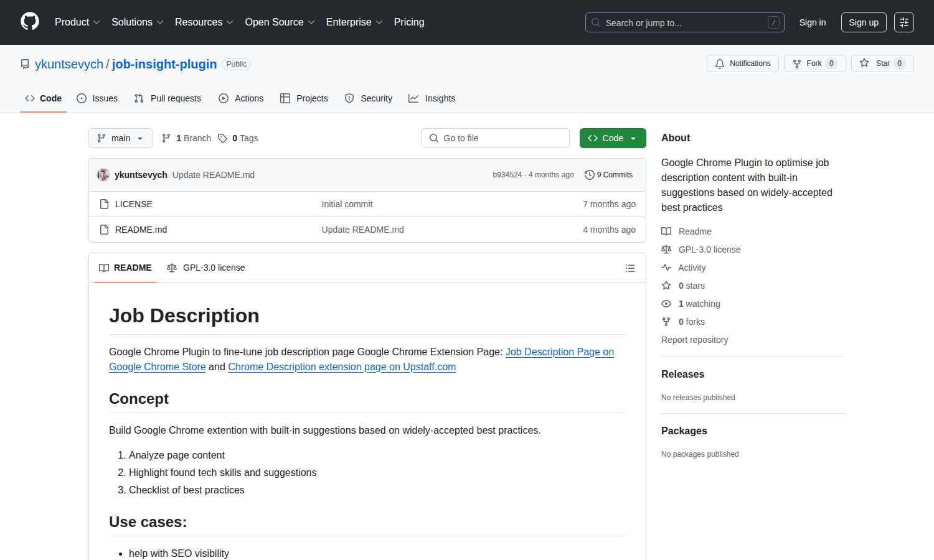The width and height of the screenshot is (934, 560).
Task: View the 1 Branch list
Action: pos(186,138)
